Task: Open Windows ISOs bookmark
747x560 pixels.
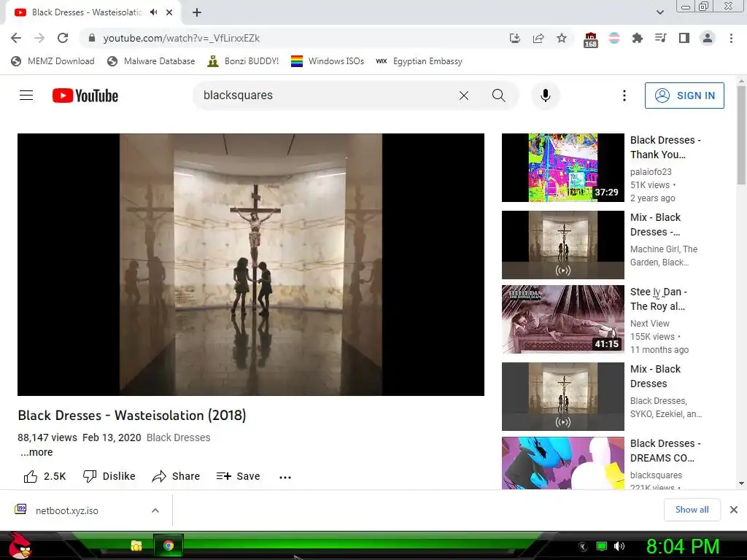Action: pos(328,61)
